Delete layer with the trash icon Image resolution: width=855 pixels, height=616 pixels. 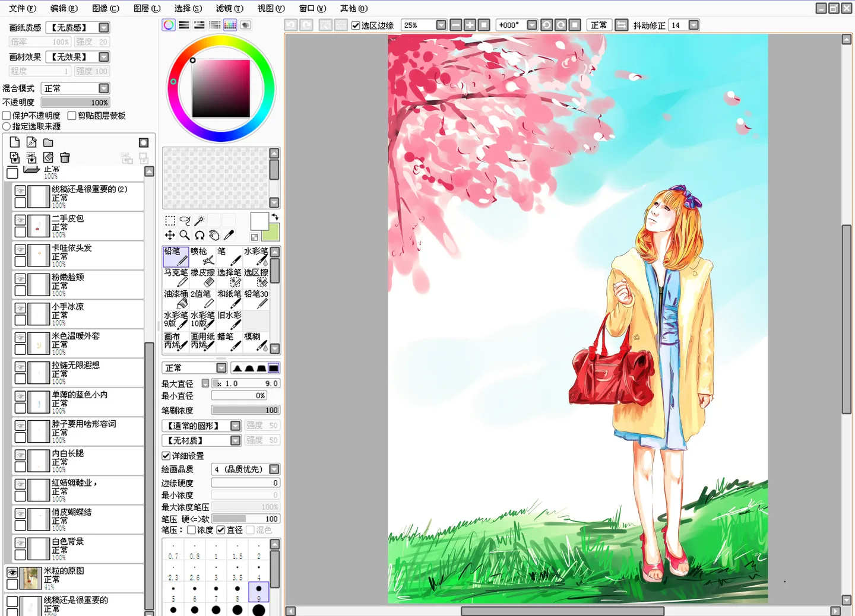click(65, 157)
